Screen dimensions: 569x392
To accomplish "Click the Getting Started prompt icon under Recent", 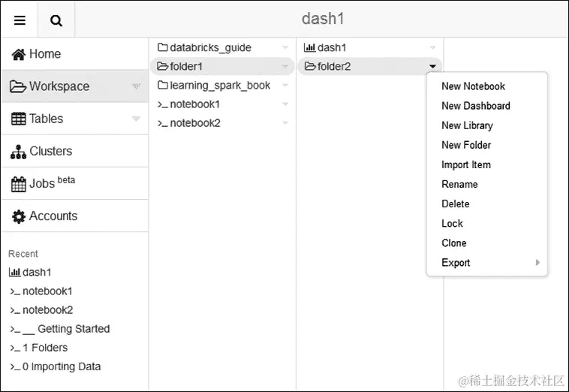I will click(15, 329).
